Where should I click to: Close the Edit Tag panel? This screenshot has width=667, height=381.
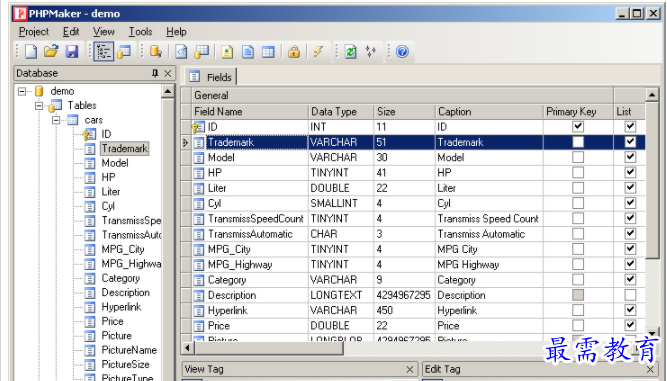click(650, 369)
